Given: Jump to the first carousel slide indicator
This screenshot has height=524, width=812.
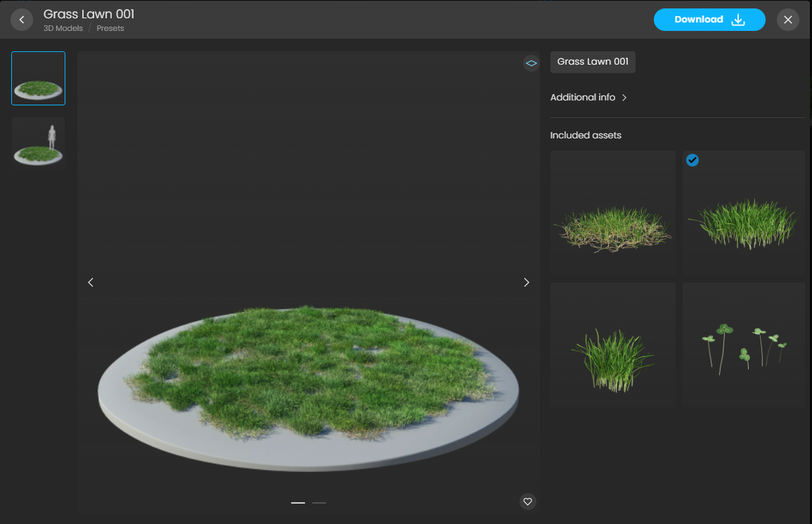Looking at the screenshot, I should click(x=298, y=503).
